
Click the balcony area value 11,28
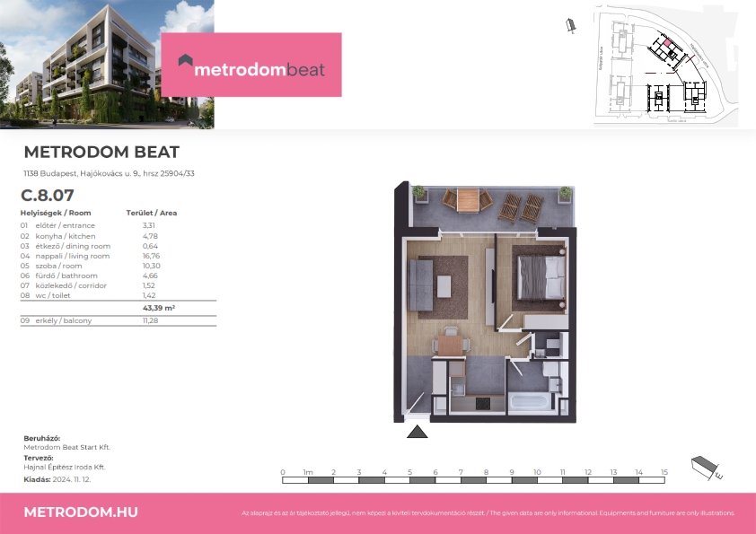[x=150, y=320]
